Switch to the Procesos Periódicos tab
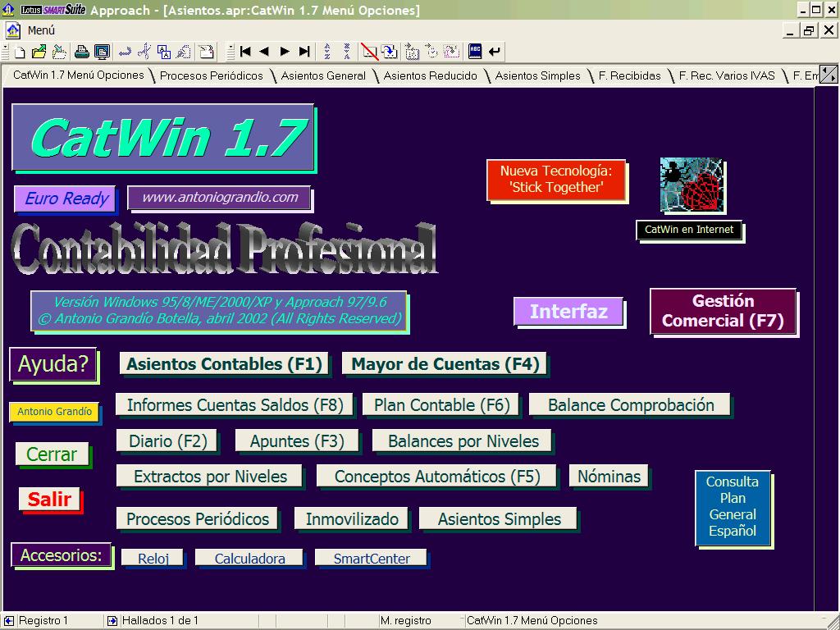The image size is (840, 630). pos(211,75)
